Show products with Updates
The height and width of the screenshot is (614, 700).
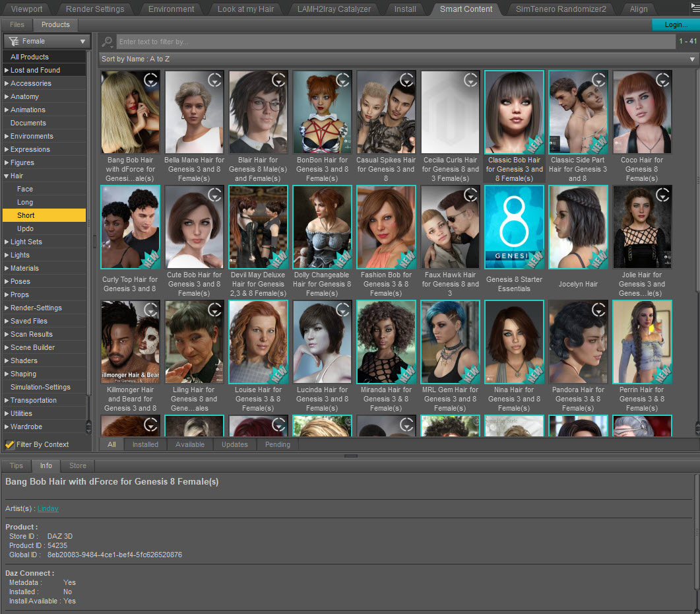coord(234,444)
